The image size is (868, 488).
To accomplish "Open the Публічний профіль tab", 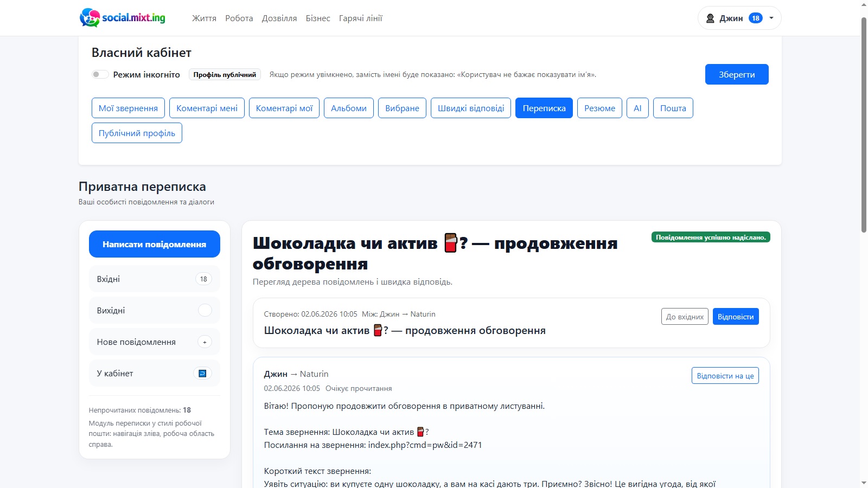I will pyautogui.click(x=137, y=133).
